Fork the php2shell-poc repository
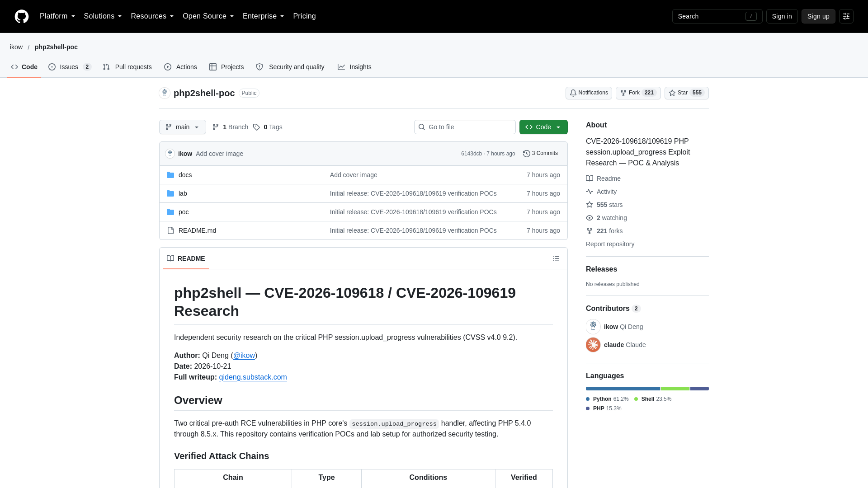 tap(638, 93)
